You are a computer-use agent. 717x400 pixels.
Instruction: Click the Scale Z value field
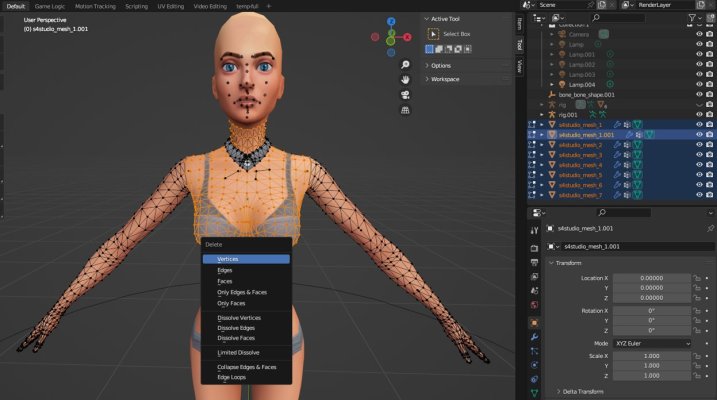pos(652,376)
